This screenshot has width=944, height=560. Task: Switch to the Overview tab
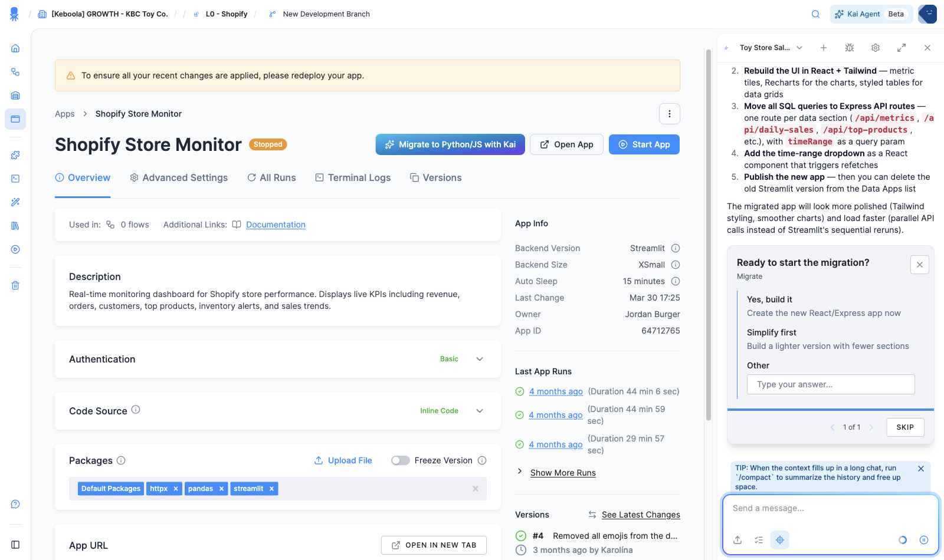tap(83, 178)
